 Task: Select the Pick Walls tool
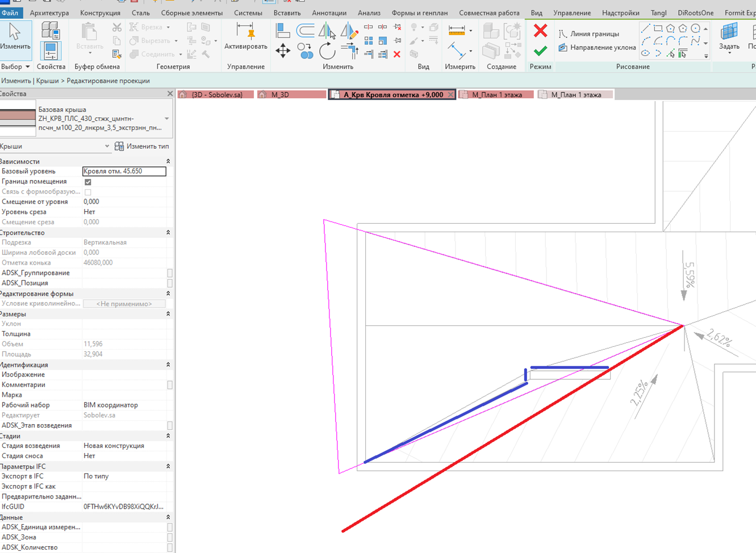[683, 54]
